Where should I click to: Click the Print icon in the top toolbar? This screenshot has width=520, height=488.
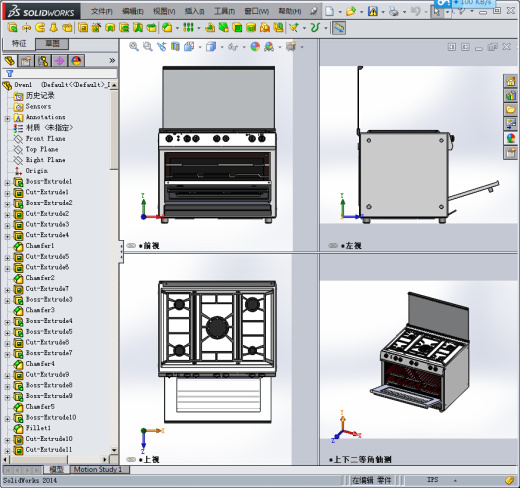click(394, 11)
